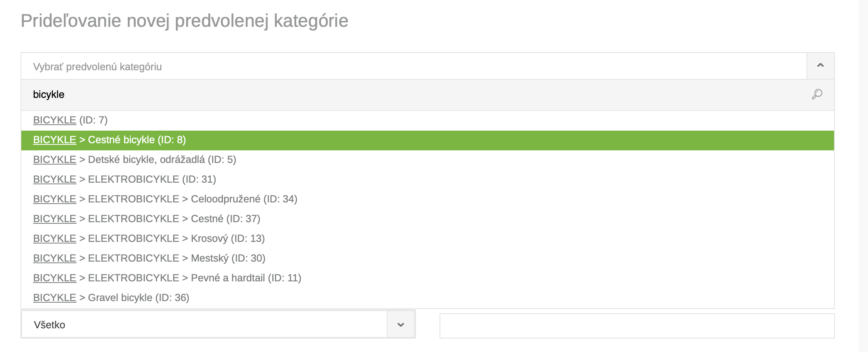Pick Mestský (ID: 30) category
Screen dimensions: 868x352
428,258
